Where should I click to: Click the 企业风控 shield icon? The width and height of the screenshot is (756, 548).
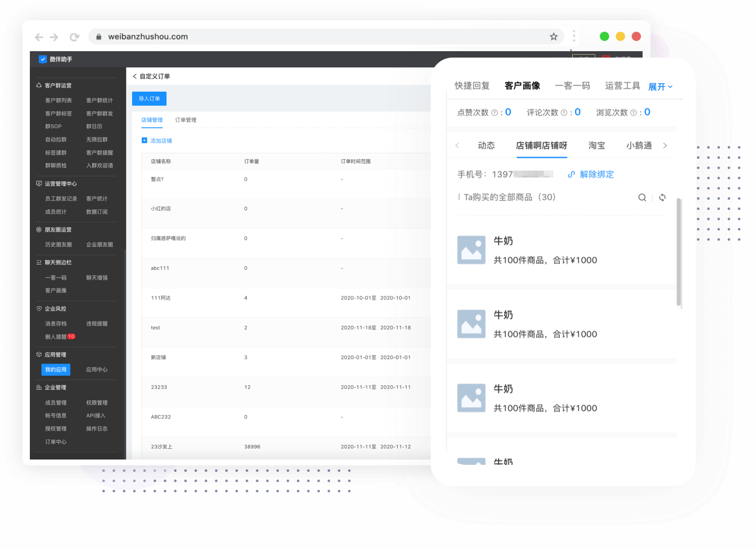[x=39, y=309]
